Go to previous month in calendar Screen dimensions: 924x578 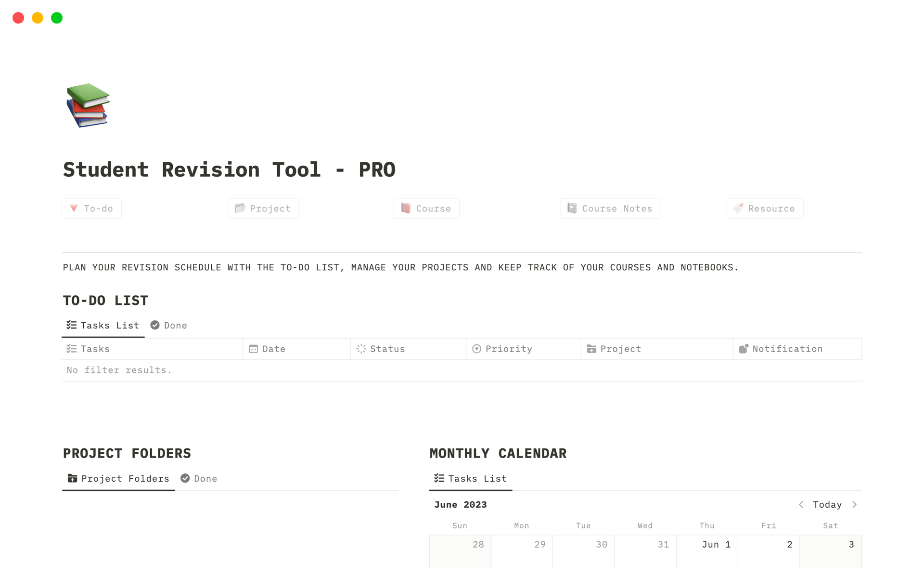pyautogui.click(x=801, y=504)
